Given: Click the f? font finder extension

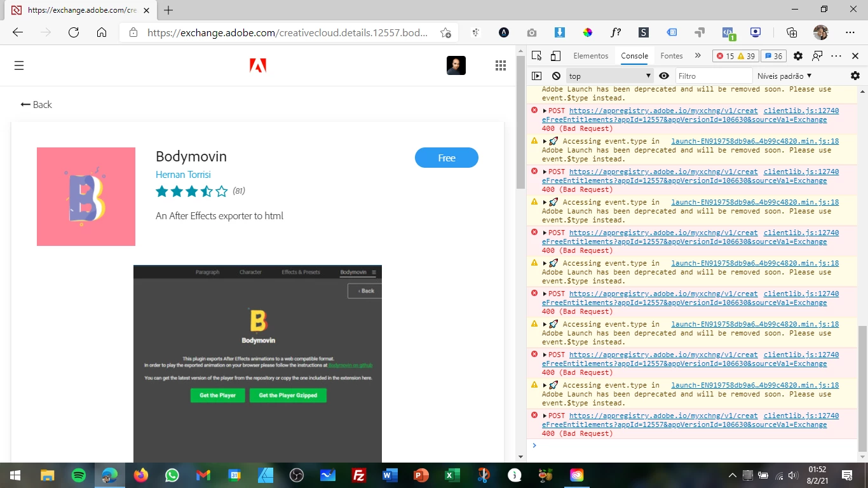Looking at the screenshot, I should tap(616, 32).
